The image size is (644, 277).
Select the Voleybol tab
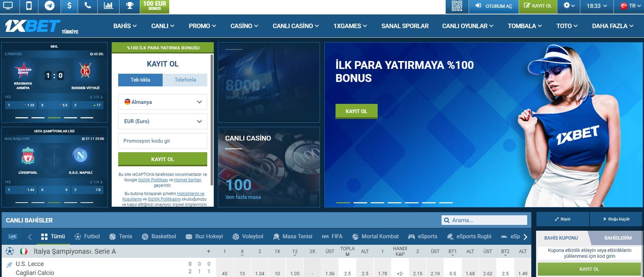[248, 237]
